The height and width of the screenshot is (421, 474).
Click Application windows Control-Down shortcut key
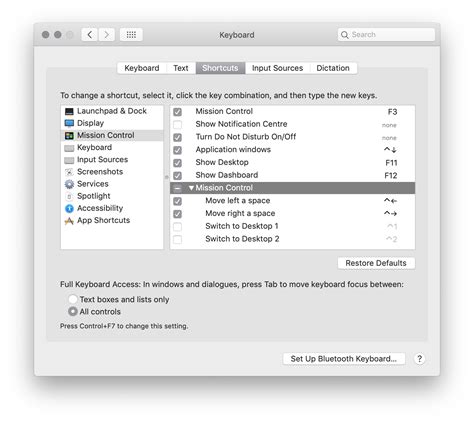tap(390, 150)
